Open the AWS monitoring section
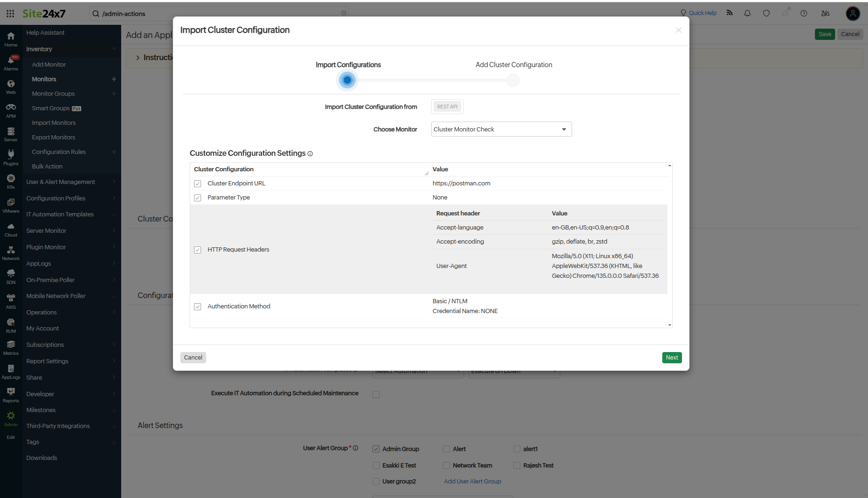 tap(10, 299)
